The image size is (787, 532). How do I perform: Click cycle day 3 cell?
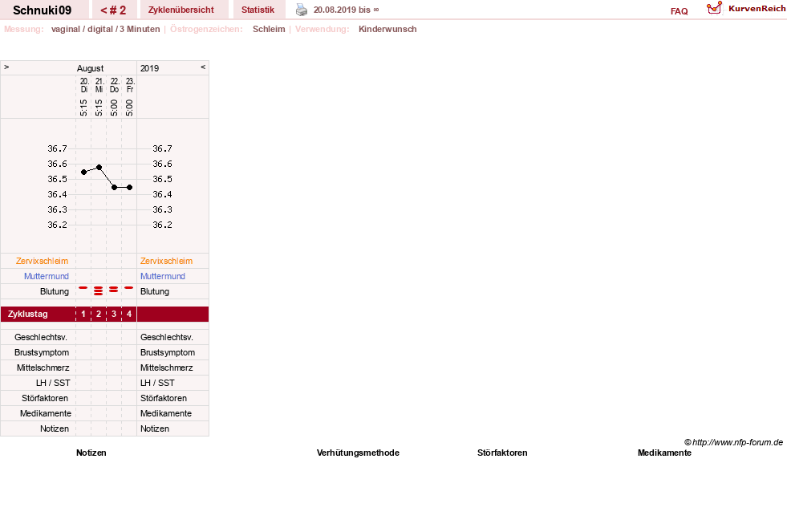click(114, 315)
